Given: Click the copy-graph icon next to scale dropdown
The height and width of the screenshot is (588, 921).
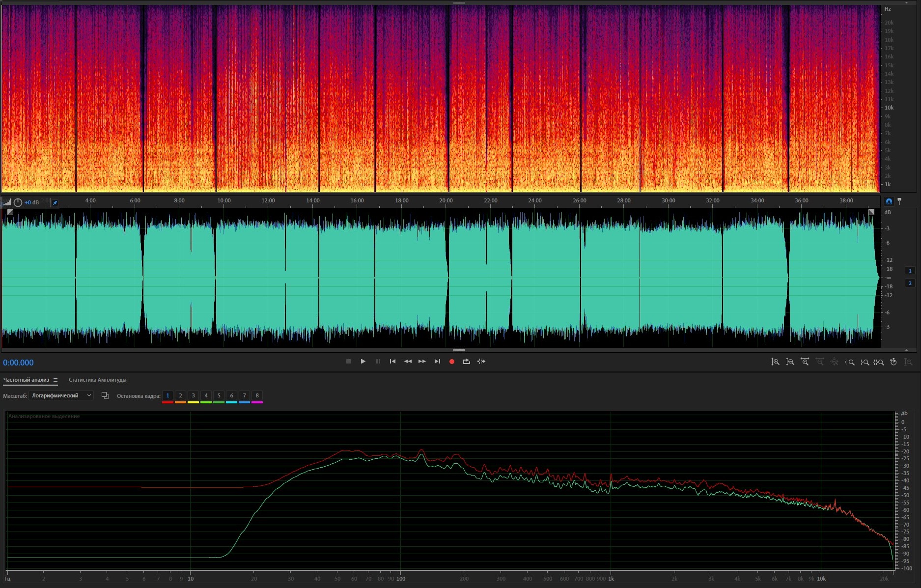Looking at the screenshot, I should 105,395.
